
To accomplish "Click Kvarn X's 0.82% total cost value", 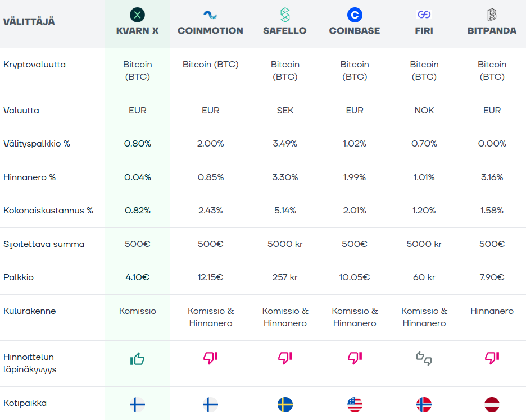I will pyautogui.click(x=137, y=211).
